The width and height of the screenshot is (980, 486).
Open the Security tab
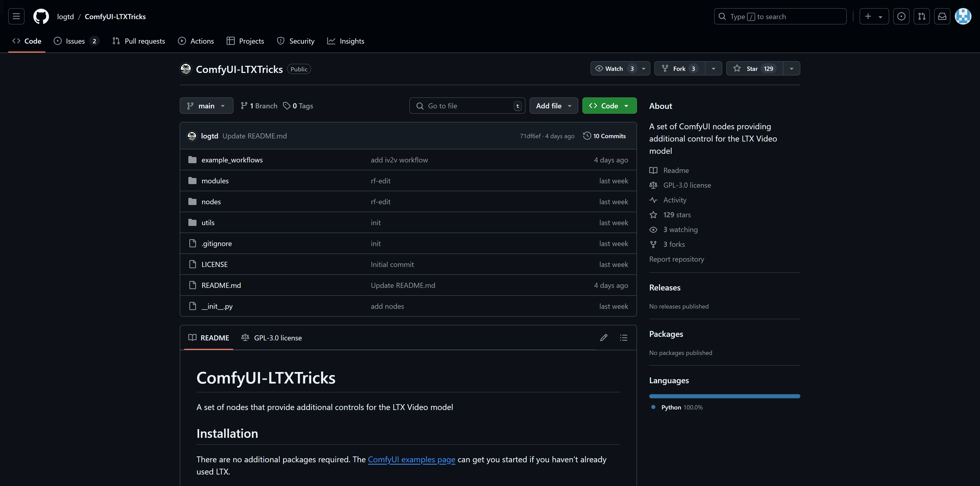click(x=296, y=41)
